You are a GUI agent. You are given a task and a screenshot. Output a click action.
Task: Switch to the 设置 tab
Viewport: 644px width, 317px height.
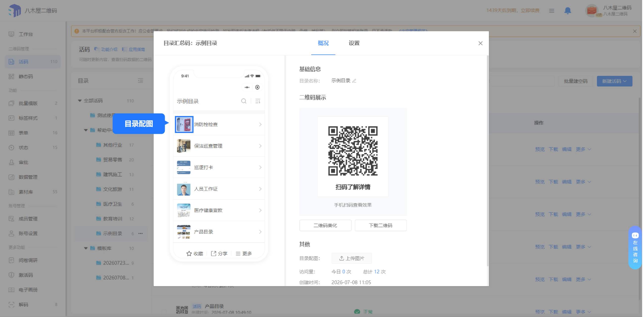point(354,43)
